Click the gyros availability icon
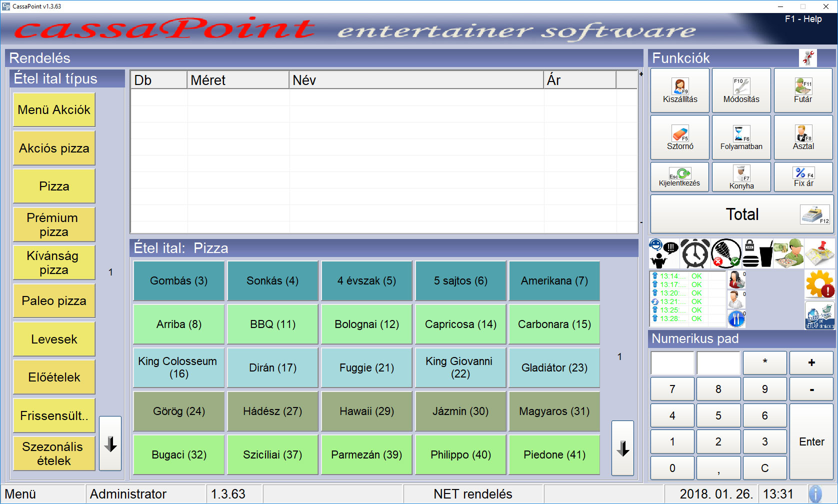This screenshot has width=838, height=504. (726, 253)
